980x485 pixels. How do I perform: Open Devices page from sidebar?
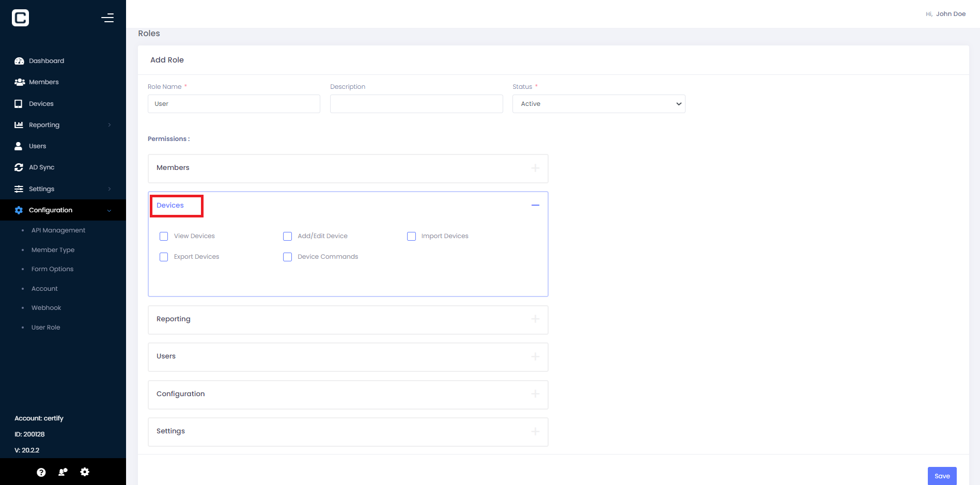(41, 104)
